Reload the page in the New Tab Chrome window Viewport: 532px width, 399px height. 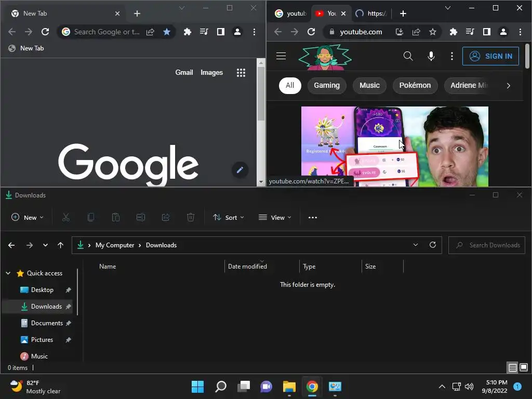(45, 32)
